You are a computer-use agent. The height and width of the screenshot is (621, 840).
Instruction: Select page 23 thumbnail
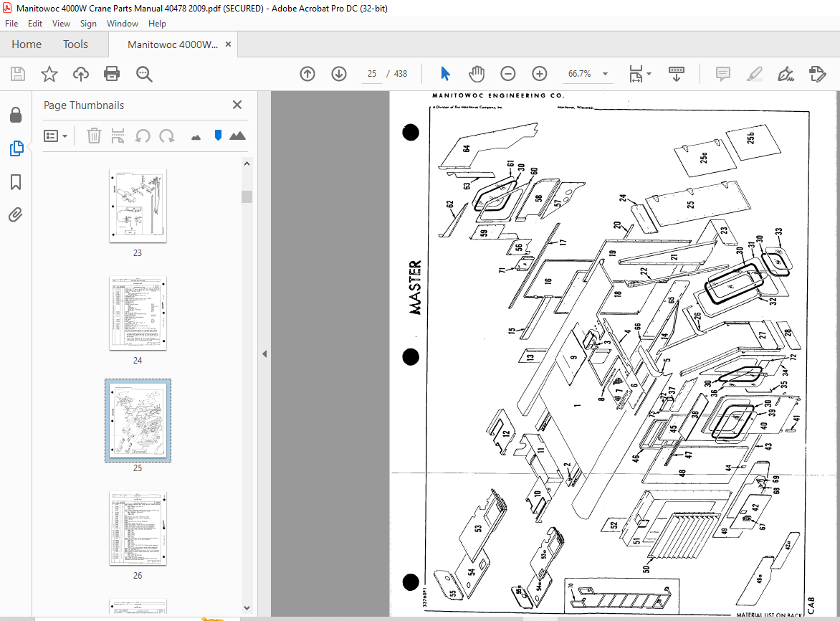[138, 206]
